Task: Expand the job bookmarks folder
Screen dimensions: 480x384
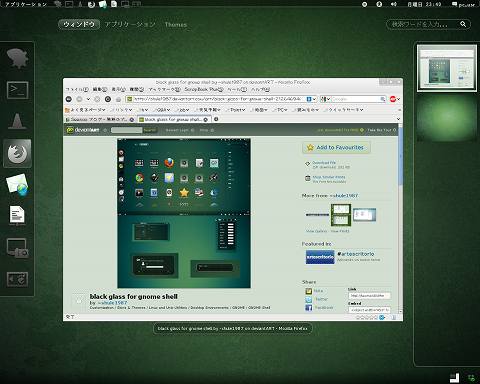Action: coord(182,109)
